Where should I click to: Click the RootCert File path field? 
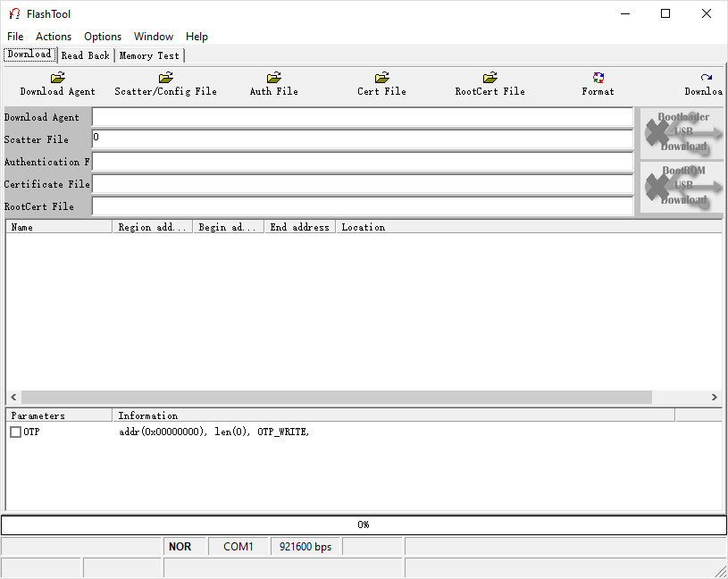pos(363,206)
